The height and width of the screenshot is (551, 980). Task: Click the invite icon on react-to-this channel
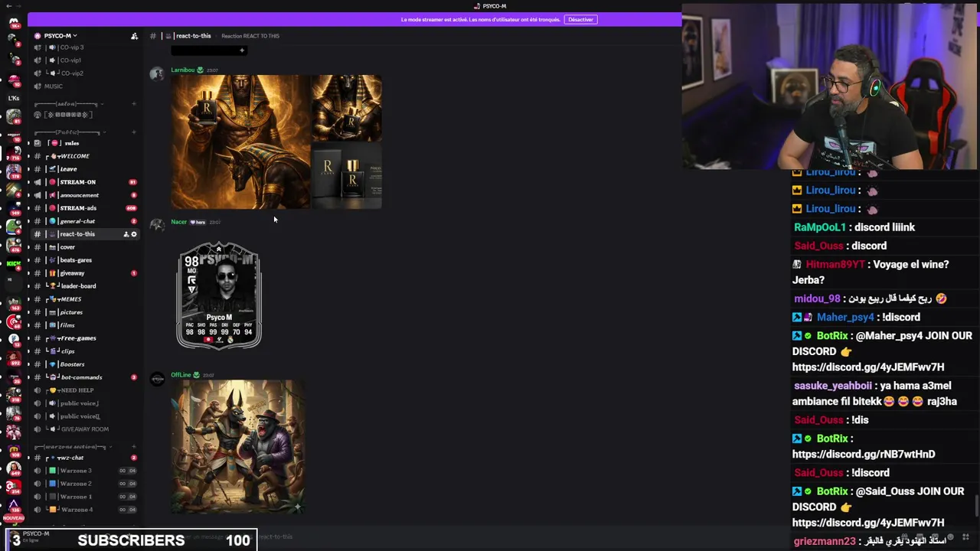click(126, 234)
